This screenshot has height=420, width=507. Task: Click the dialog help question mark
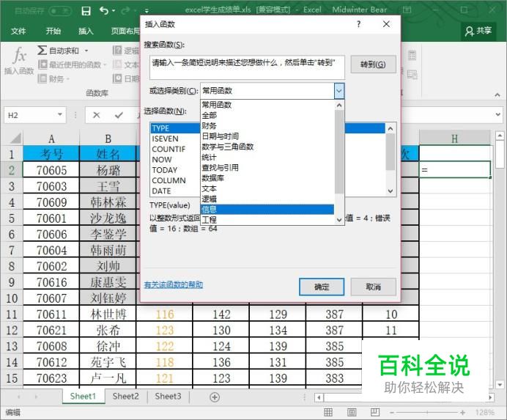tap(358, 24)
